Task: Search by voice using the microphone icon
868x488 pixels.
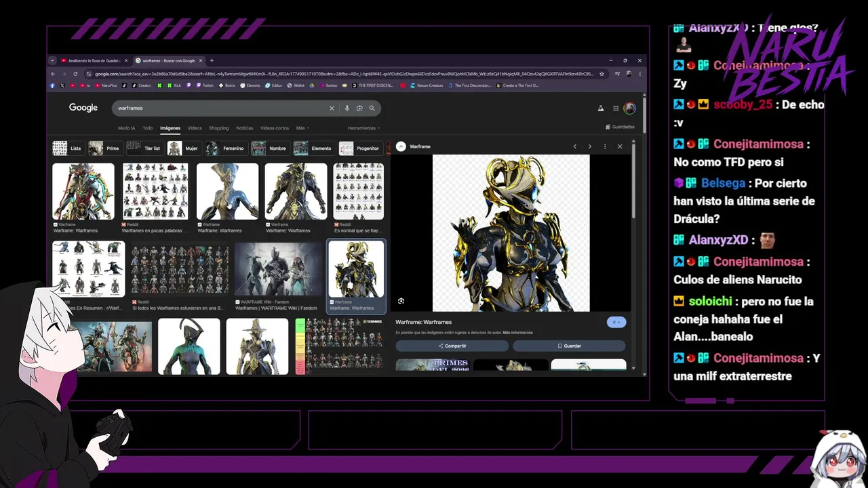Action: pos(347,108)
